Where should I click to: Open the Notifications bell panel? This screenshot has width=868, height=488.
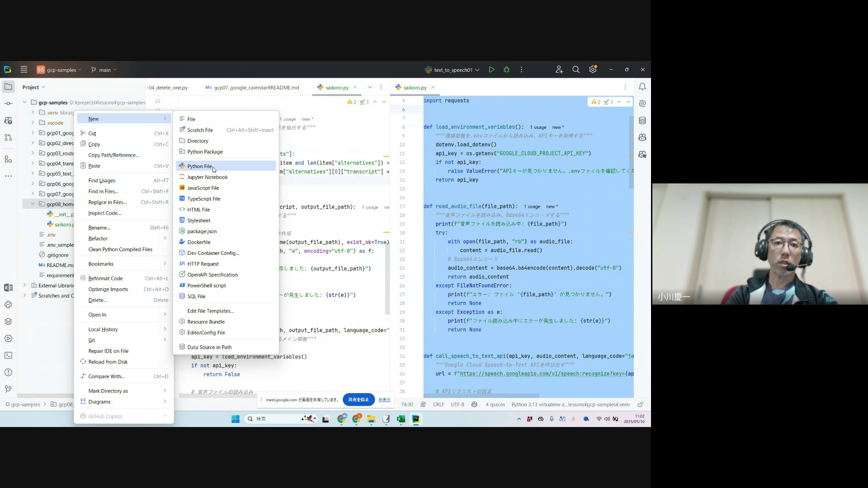(642, 87)
